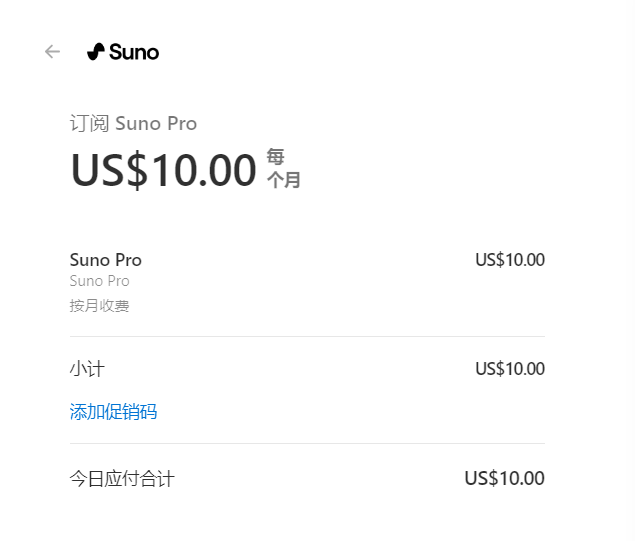The height and width of the screenshot is (541, 635).
Task: Select the bold Suno Pro line item title
Action: (x=106, y=260)
